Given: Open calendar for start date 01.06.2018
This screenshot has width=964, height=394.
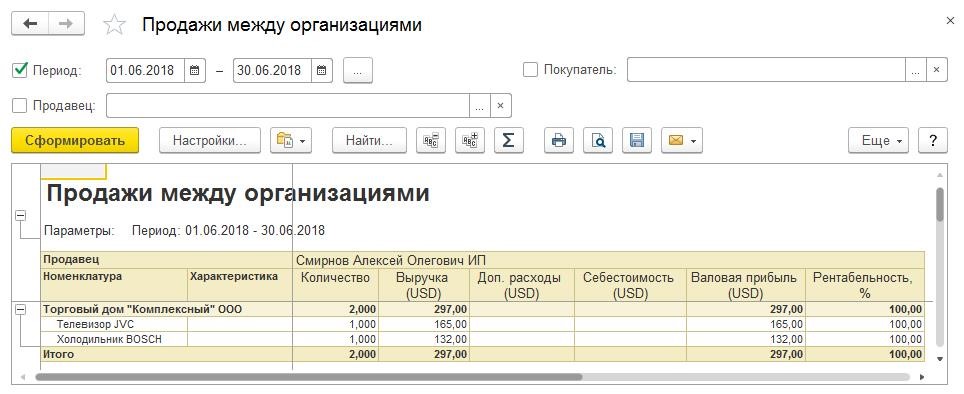Looking at the screenshot, I should [194, 70].
